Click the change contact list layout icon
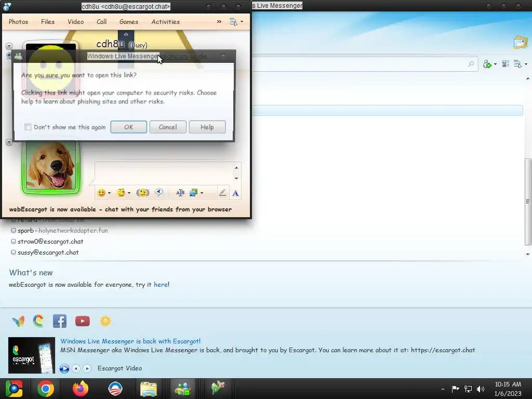 [x=506, y=63]
